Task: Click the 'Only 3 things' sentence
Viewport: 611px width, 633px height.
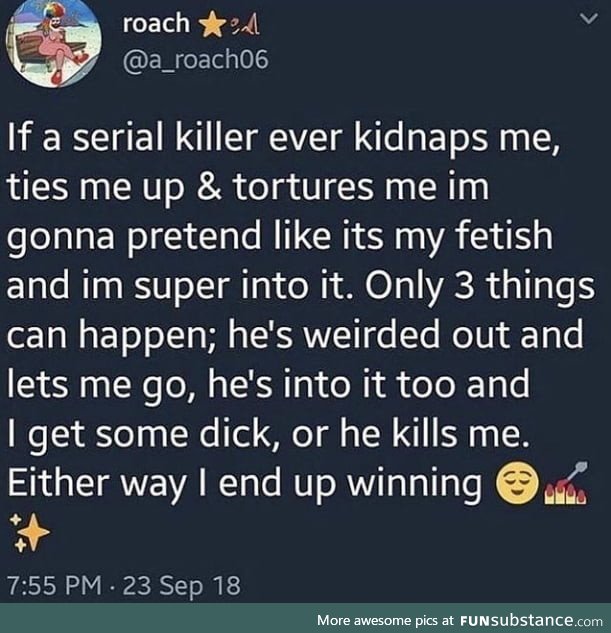Action: (479, 287)
